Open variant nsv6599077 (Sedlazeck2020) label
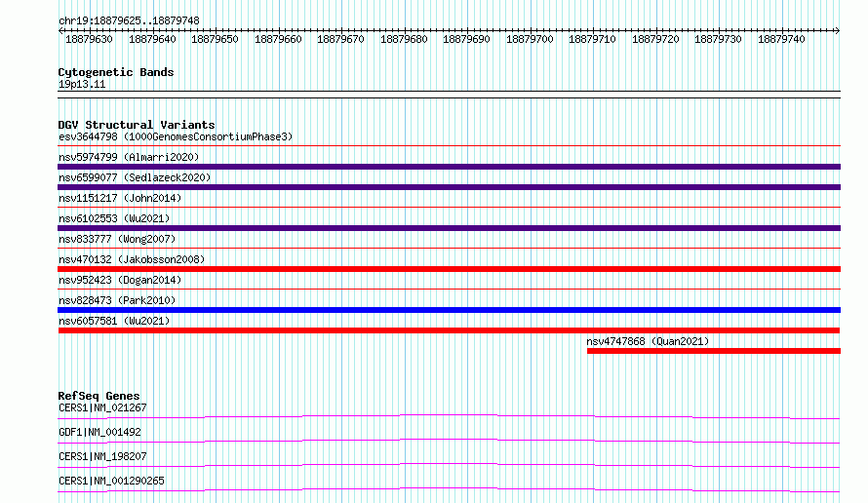The width and height of the screenshot is (868, 503). point(135,177)
